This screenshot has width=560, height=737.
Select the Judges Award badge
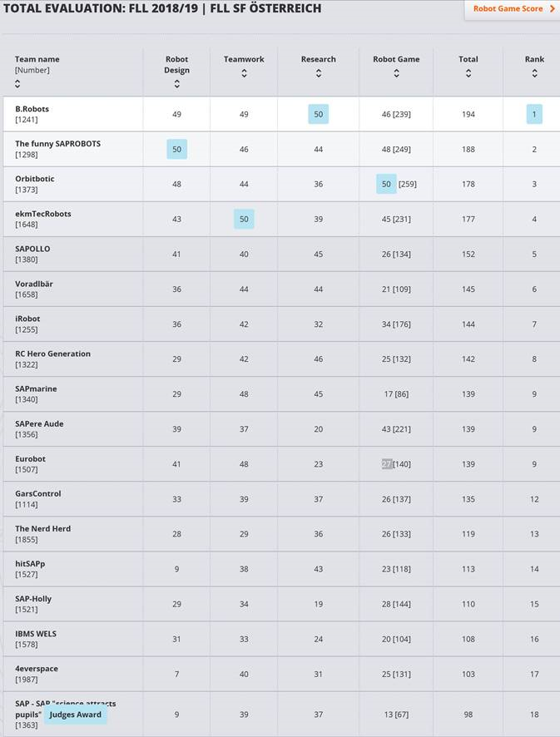coord(75,715)
